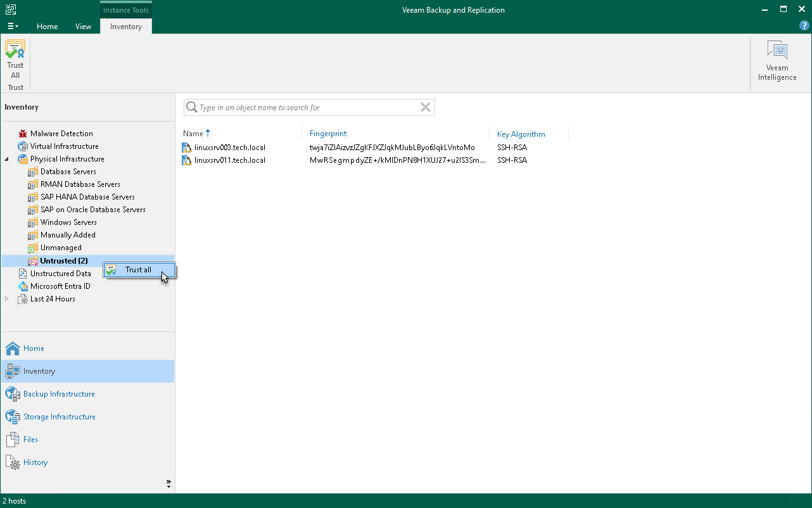Open the Backup Infrastructure view icon
Image resolution: width=812 pixels, height=508 pixels.
point(13,394)
